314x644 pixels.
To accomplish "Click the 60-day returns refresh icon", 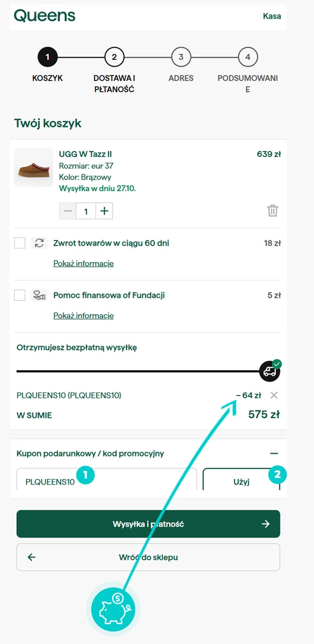I will coord(39,243).
